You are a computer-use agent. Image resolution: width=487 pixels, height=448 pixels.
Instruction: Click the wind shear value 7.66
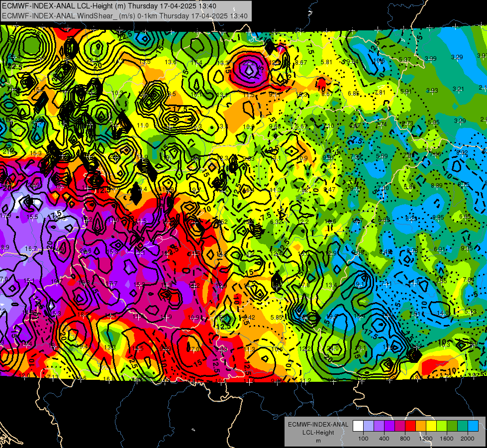pos(435,154)
